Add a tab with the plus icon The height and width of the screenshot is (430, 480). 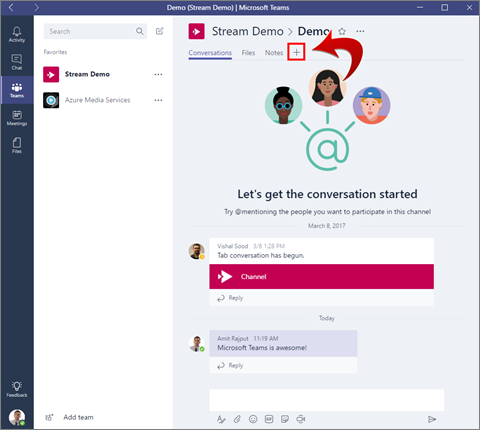(296, 52)
